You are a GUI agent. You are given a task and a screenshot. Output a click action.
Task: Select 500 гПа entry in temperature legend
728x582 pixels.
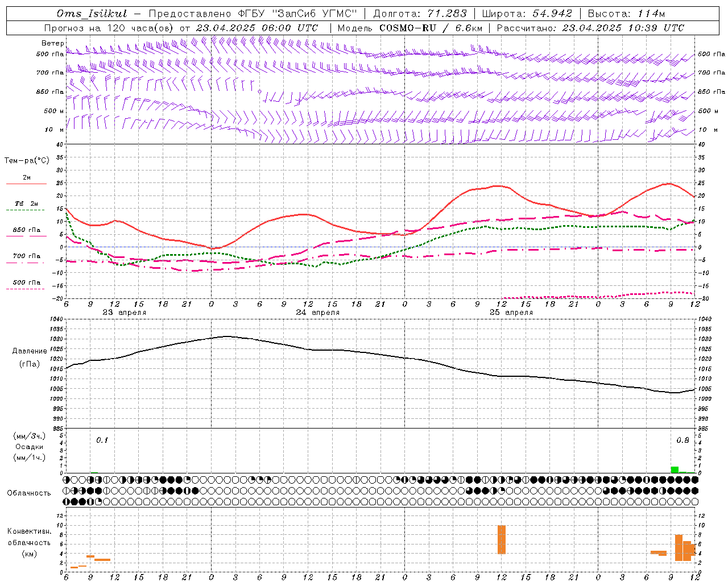click(x=27, y=282)
